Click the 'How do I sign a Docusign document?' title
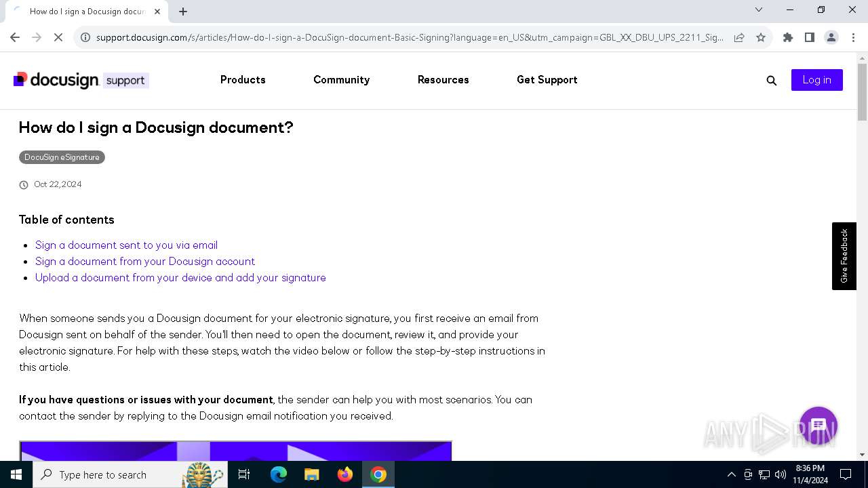868x488 pixels. 156,127
